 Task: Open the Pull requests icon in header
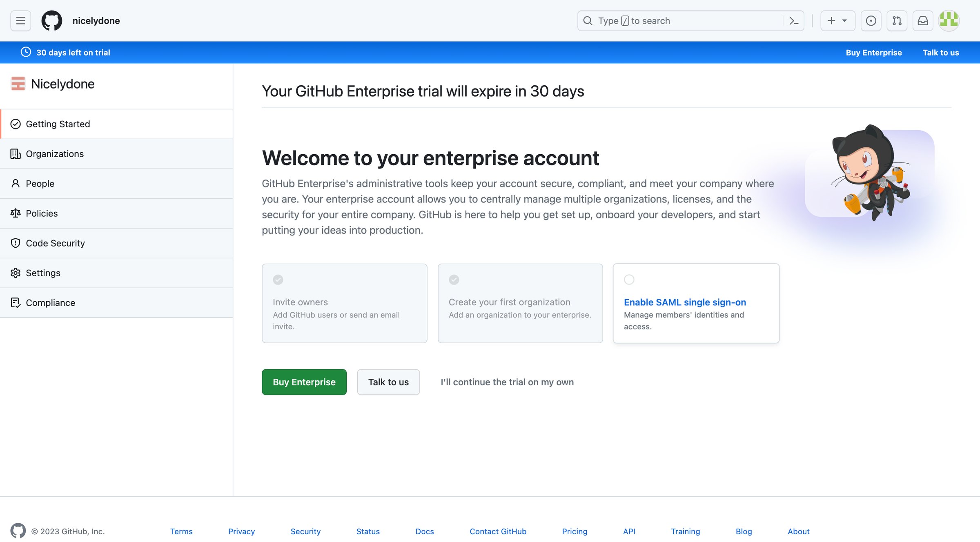tap(897, 20)
